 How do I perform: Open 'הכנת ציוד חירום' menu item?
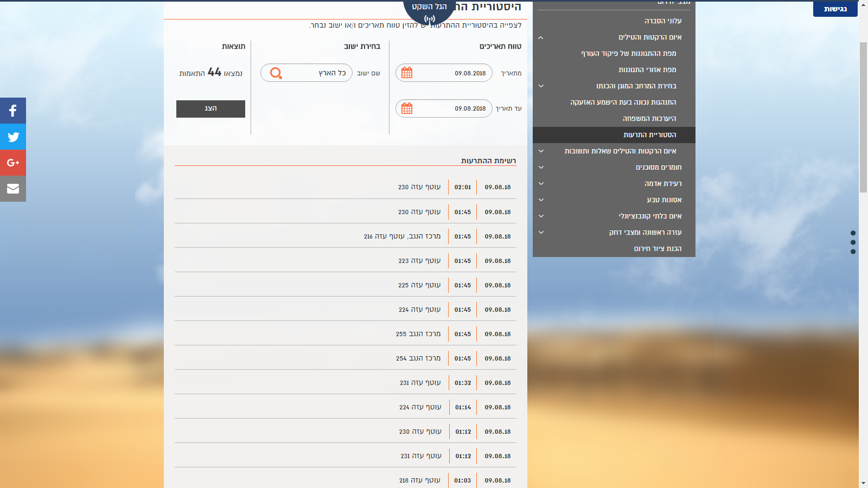click(658, 249)
